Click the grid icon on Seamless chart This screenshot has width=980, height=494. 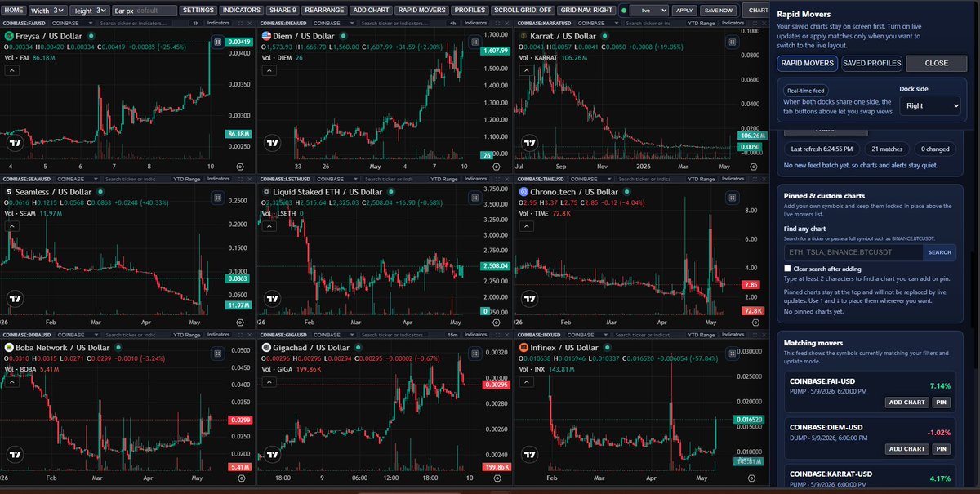(x=217, y=198)
